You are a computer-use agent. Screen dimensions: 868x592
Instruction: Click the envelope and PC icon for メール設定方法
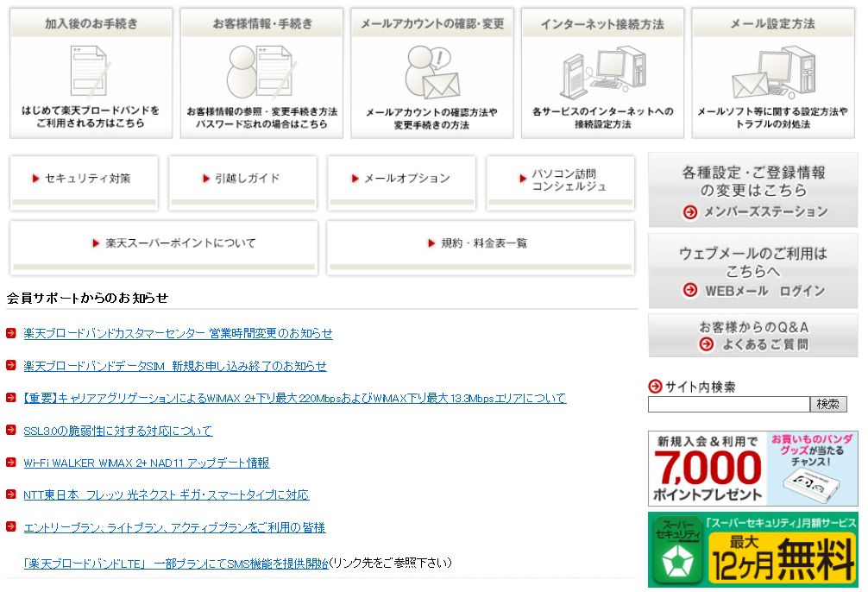(773, 72)
